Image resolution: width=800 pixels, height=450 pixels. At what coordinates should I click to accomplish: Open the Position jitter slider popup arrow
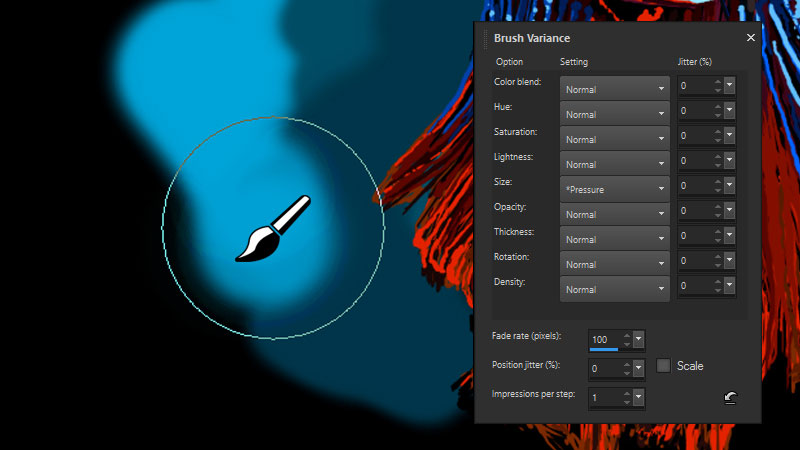pos(639,368)
